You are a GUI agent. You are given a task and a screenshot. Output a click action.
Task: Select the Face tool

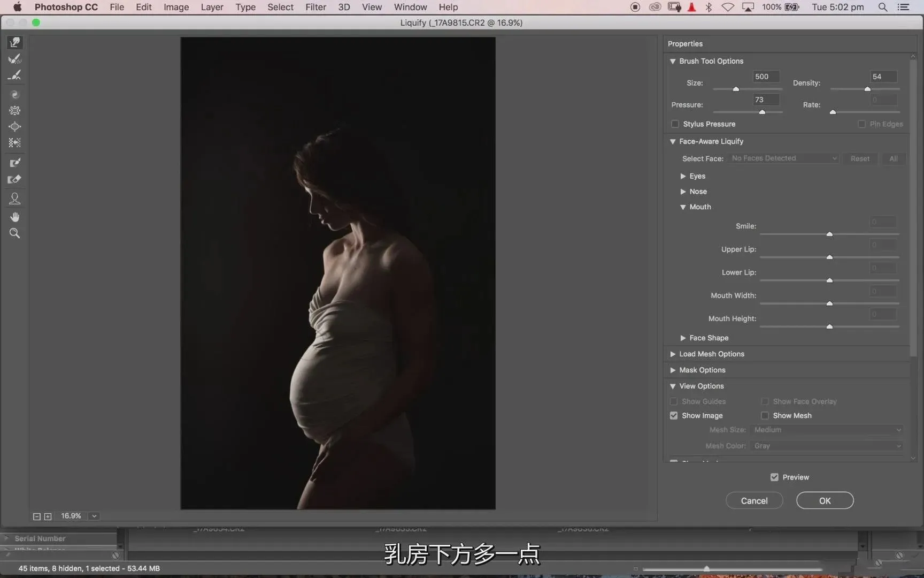click(15, 199)
